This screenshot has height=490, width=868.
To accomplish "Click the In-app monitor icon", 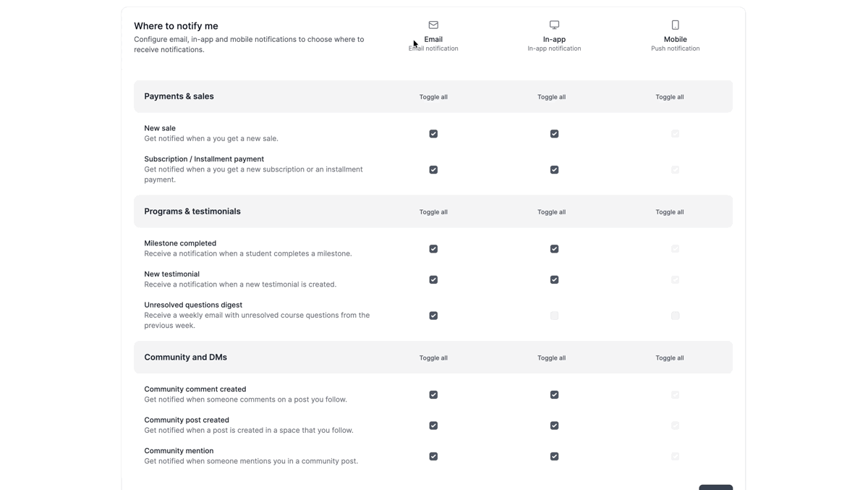I will coord(554,25).
